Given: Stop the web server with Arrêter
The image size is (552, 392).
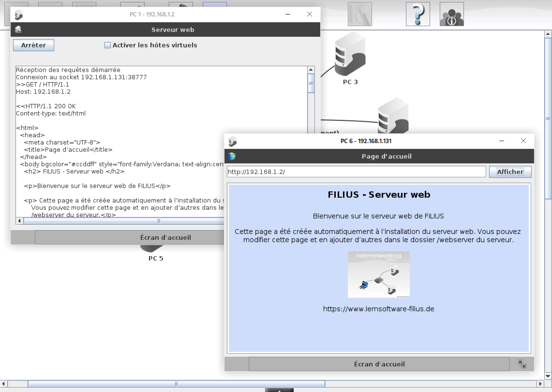Looking at the screenshot, I should tap(33, 45).
